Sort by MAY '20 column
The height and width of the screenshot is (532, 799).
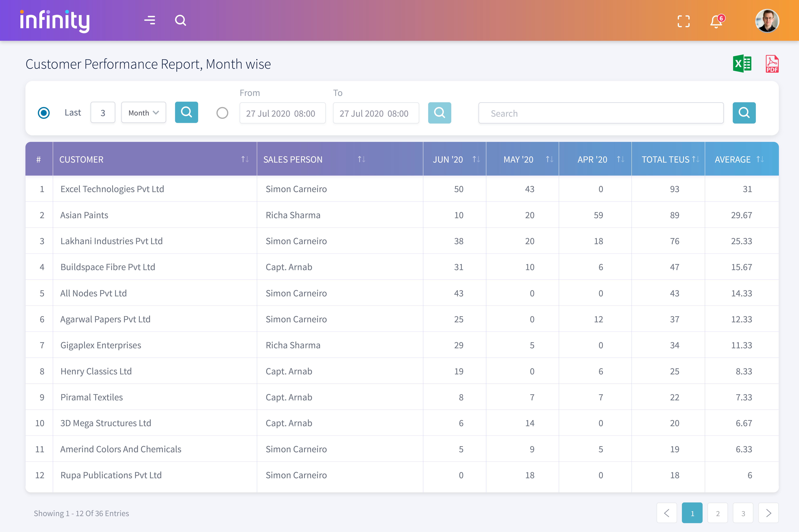[x=549, y=159]
